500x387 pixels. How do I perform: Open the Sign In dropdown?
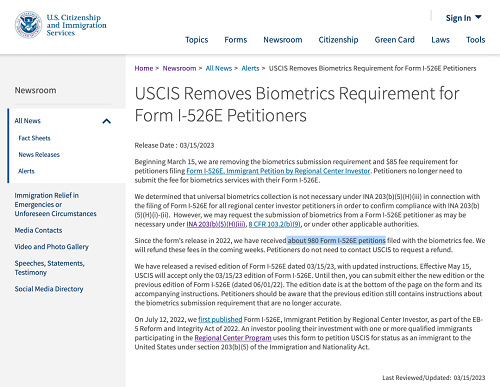(x=464, y=18)
